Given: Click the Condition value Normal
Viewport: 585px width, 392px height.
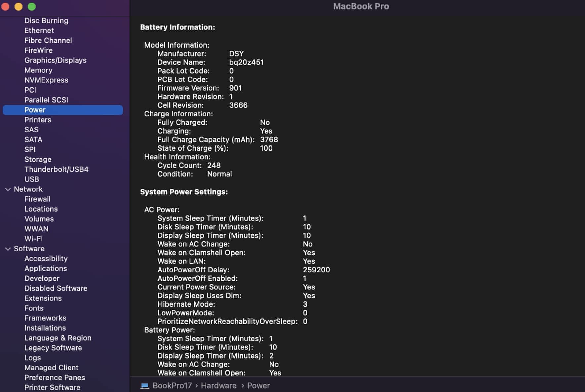Looking at the screenshot, I should point(219,174).
